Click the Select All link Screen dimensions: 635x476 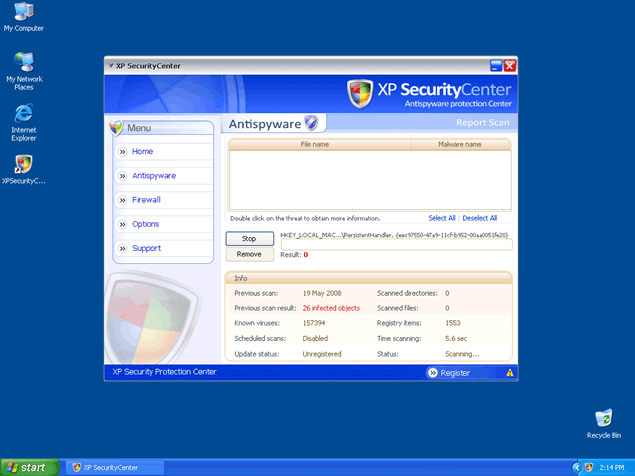442,218
